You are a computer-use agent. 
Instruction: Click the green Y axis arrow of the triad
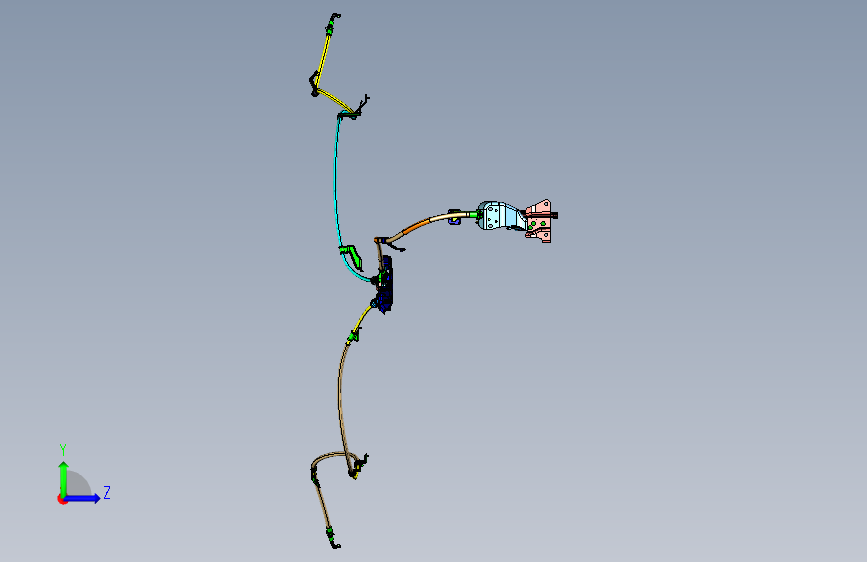click(63, 478)
